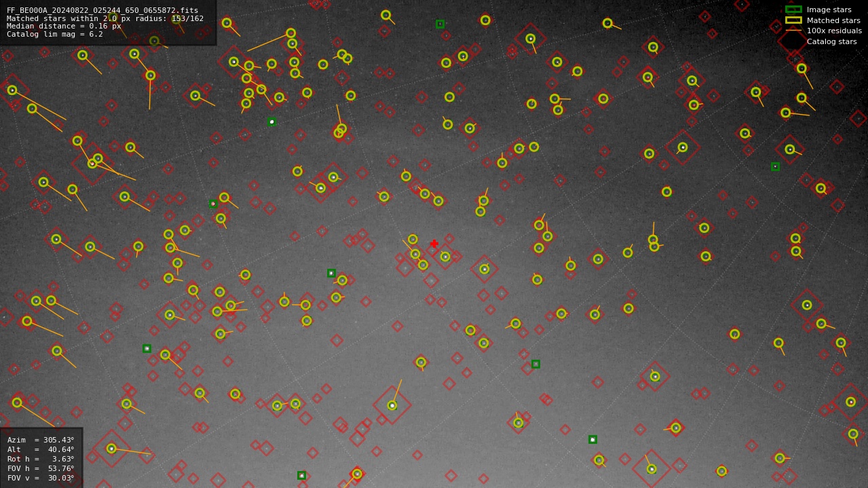Click the 'Azim = 305.43°' value
This screenshot has width=868, height=488.
click(x=41, y=440)
